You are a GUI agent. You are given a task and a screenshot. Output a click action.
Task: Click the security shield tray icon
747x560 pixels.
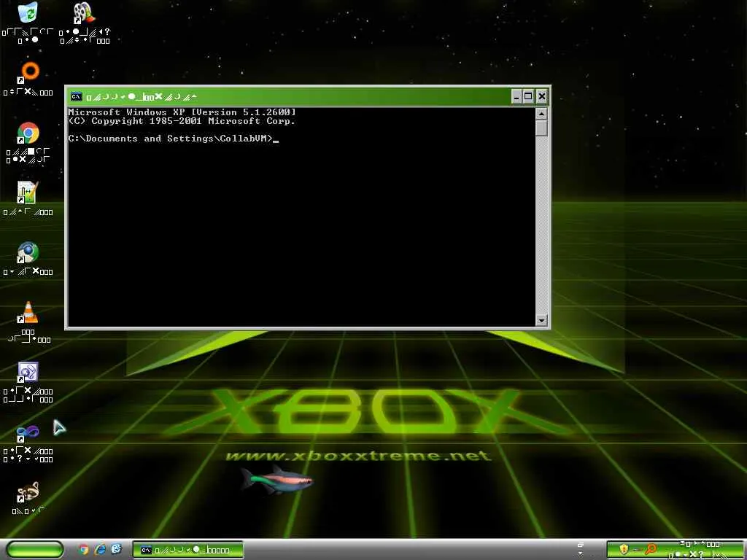tap(623, 550)
